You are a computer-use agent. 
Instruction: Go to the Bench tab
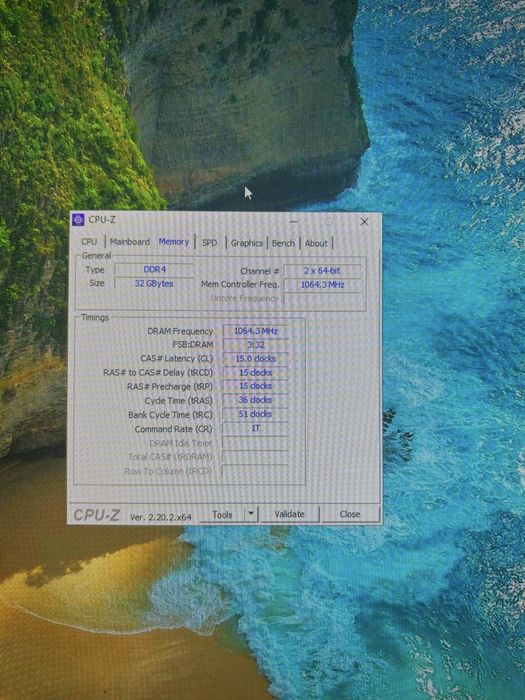pyautogui.click(x=283, y=243)
